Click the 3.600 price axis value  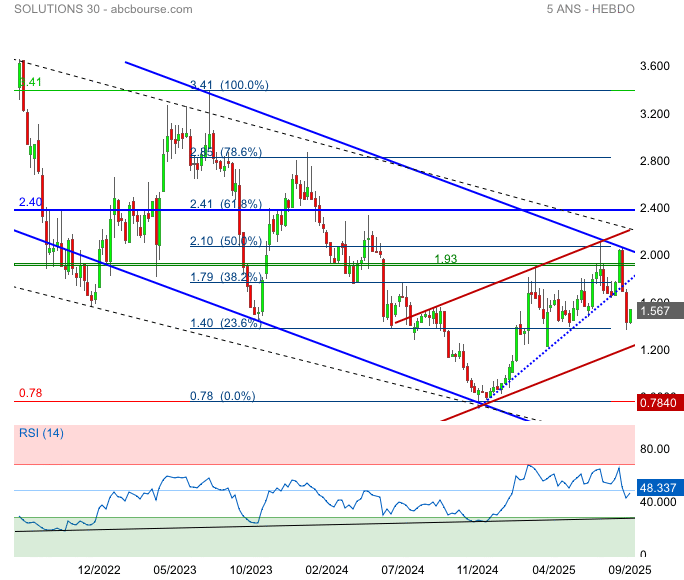tap(654, 66)
